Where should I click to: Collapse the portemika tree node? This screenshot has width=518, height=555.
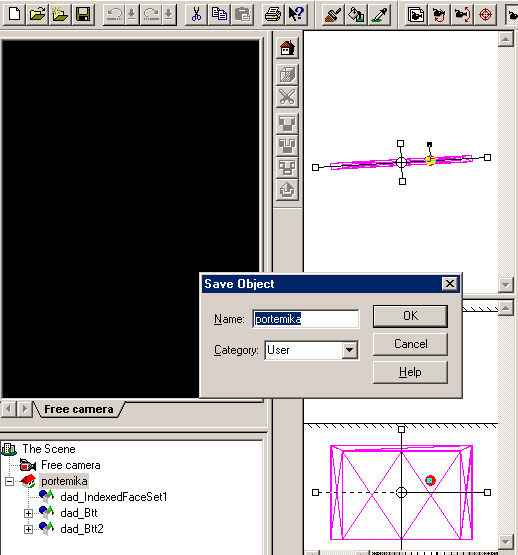(10, 481)
